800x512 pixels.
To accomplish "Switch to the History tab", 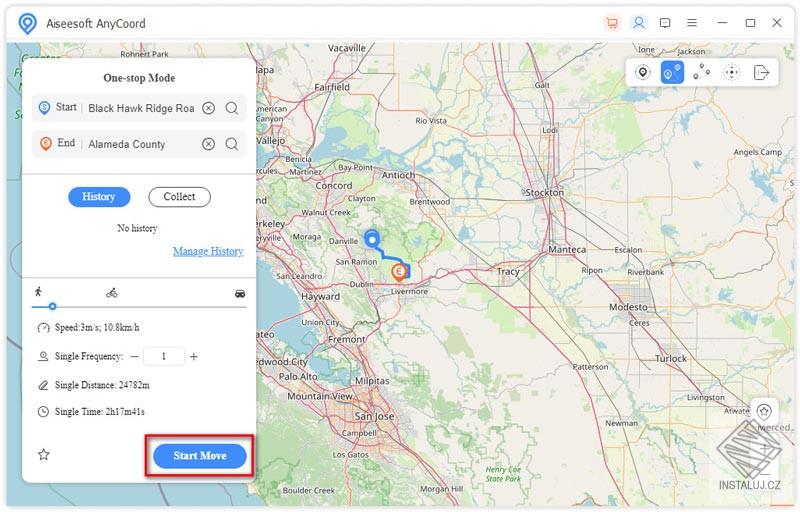I will point(99,197).
